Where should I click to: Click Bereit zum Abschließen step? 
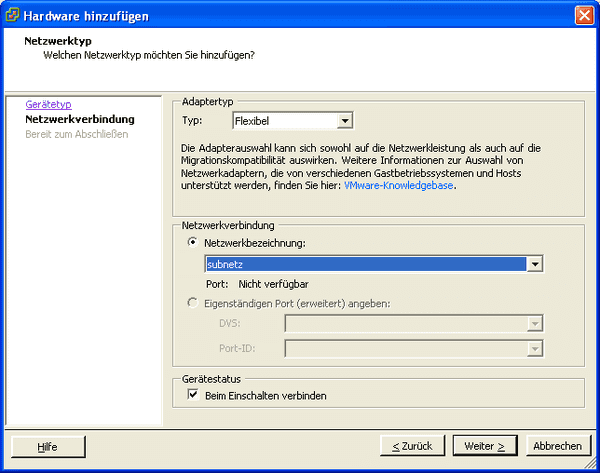click(77, 134)
